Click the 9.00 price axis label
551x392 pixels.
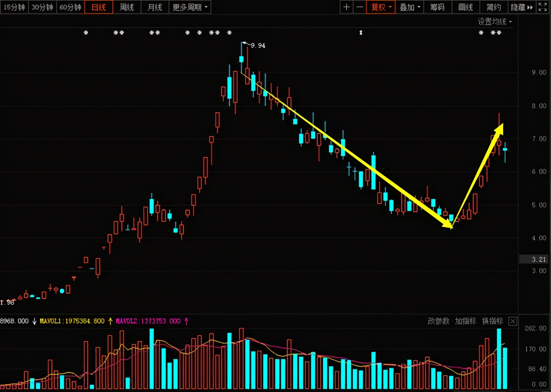point(539,72)
